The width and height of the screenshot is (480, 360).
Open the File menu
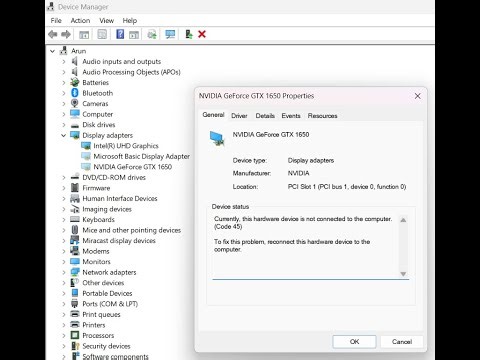(x=56, y=21)
